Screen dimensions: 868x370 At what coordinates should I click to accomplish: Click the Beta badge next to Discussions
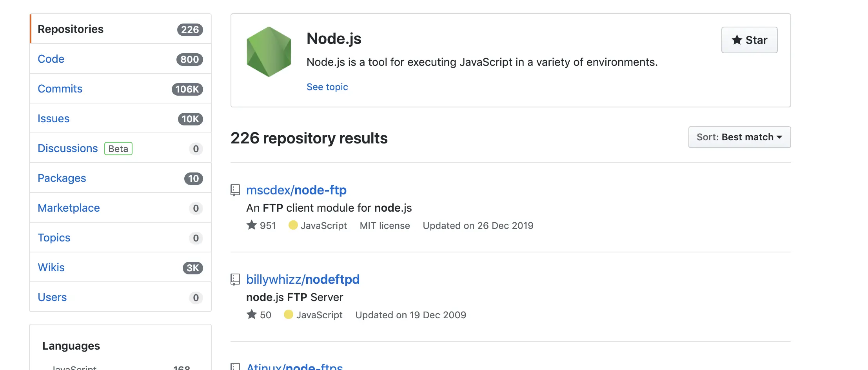[118, 149]
